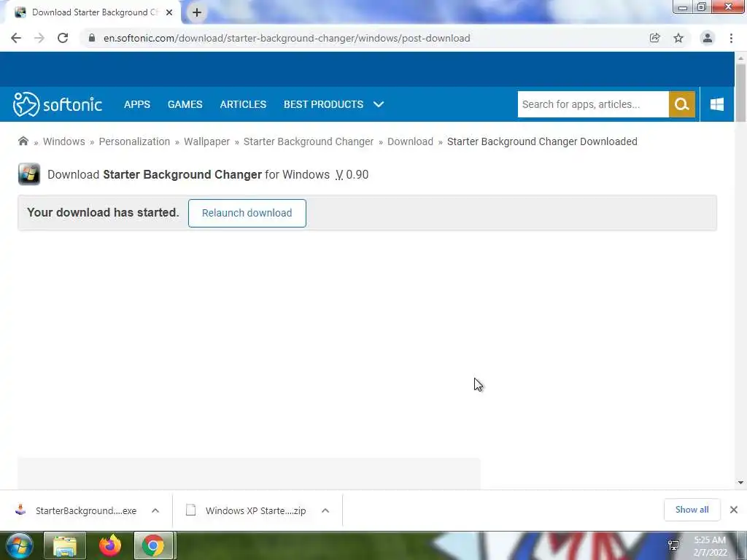Click the site lock security icon
This screenshot has height=560, width=747.
coord(92,38)
